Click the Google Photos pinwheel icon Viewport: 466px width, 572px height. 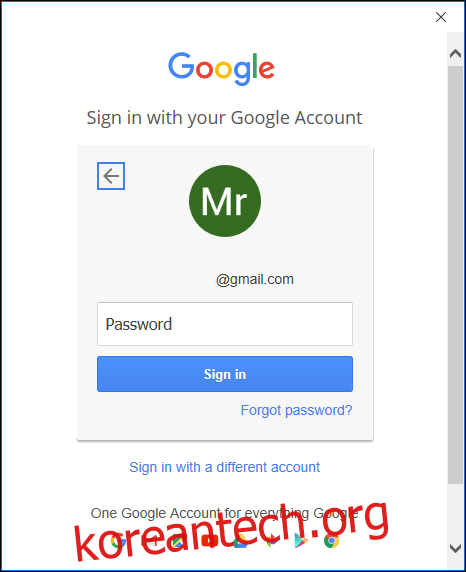(x=273, y=541)
